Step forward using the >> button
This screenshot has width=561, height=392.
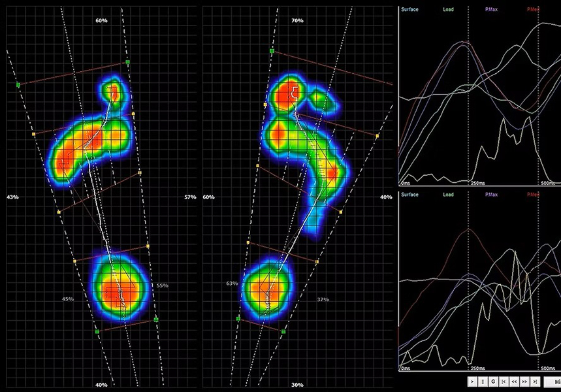click(524, 382)
